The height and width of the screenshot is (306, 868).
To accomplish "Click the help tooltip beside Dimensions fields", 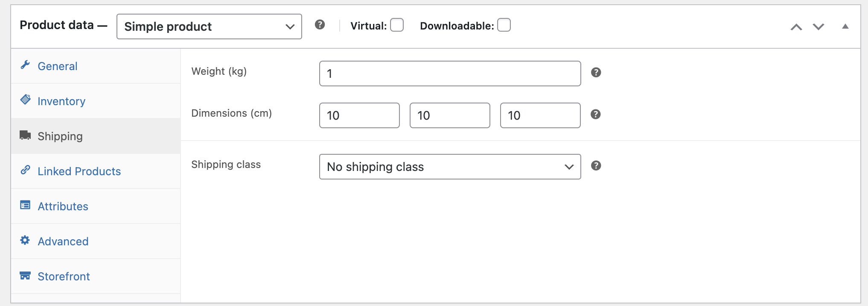I will coord(597,115).
